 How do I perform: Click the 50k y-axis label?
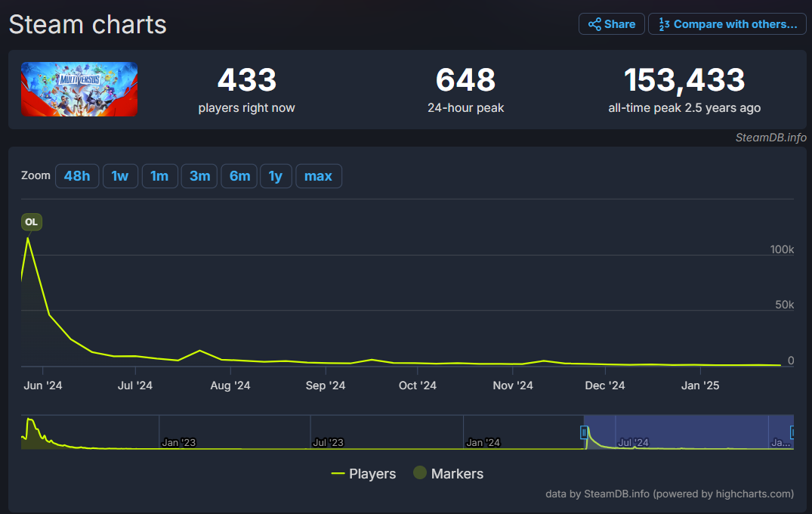tap(785, 305)
